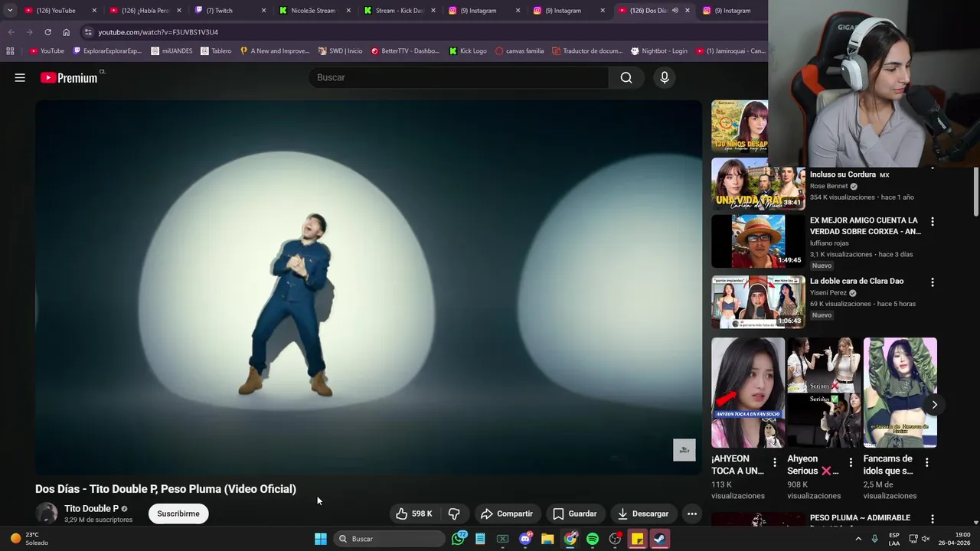Open options for La doble cara video
Viewport: 980px width, 551px height.
tap(932, 282)
